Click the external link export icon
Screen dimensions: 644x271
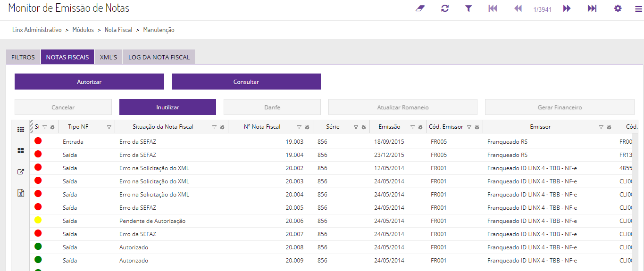click(x=21, y=172)
